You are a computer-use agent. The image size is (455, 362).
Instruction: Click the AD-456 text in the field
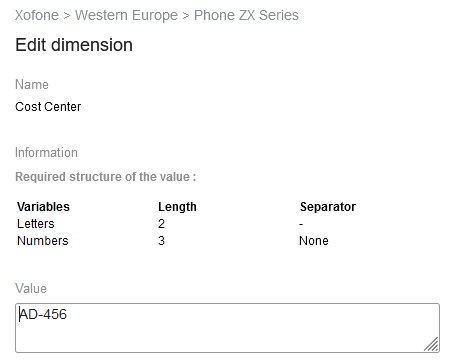43,314
